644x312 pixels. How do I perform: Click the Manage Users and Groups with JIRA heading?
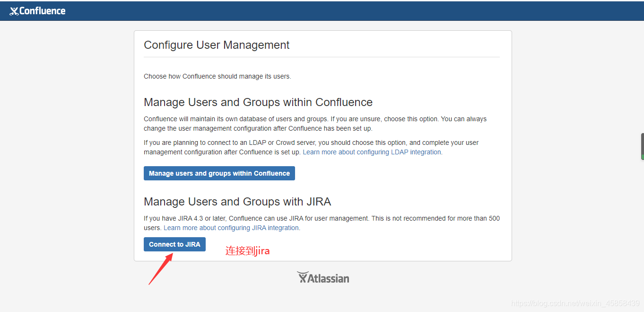(237, 202)
